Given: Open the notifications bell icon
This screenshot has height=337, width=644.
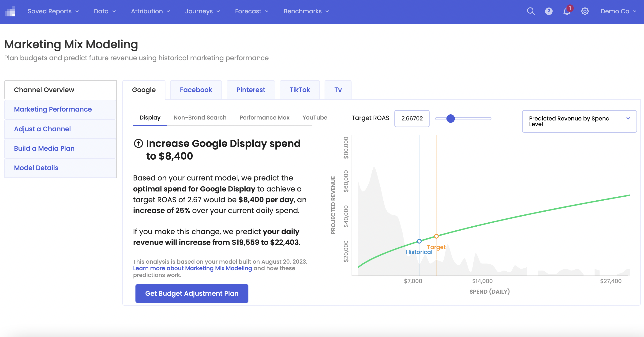Looking at the screenshot, I should pos(566,11).
